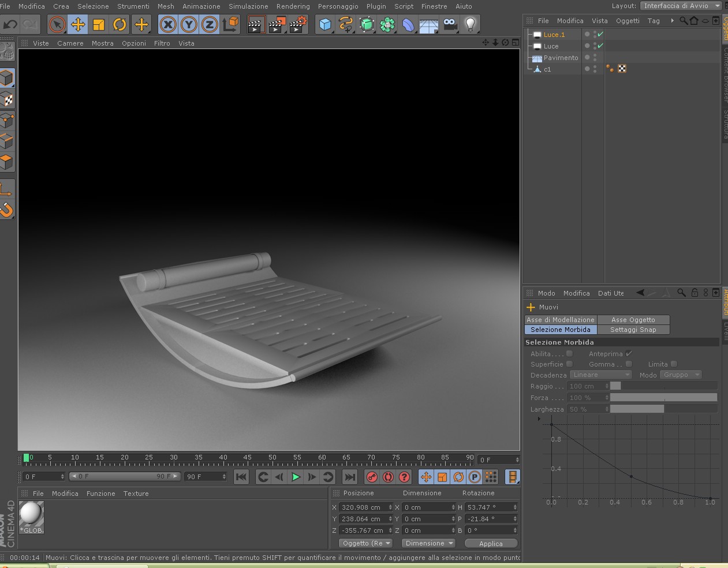Open the Interfaccia di Avvio layout dropdown

point(681,6)
